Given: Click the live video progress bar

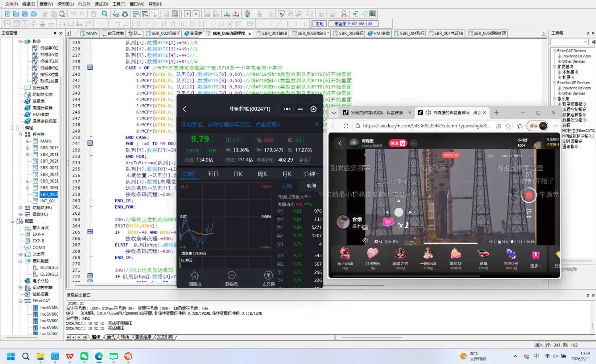Looking at the screenshot, I should [450, 243].
